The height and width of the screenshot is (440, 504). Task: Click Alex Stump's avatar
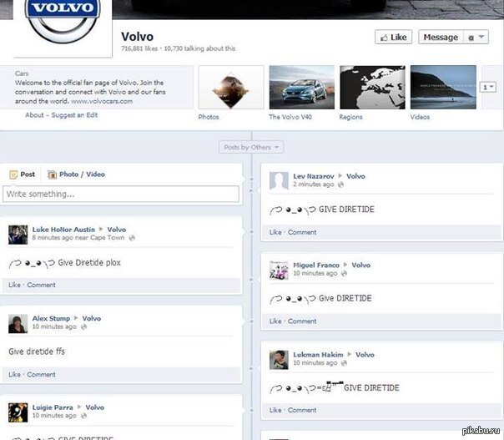pyautogui.click(x=18, y=324)
